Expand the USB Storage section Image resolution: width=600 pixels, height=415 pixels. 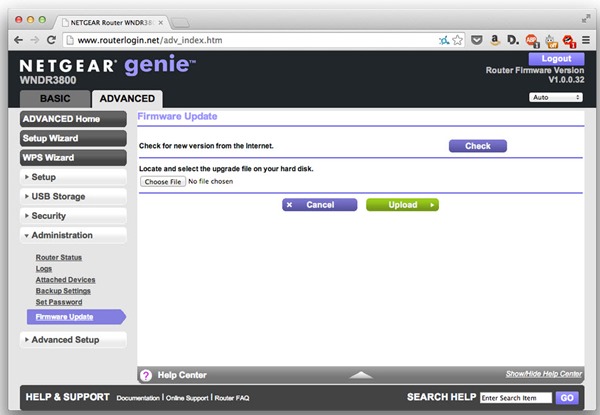(x=73, y=196)
